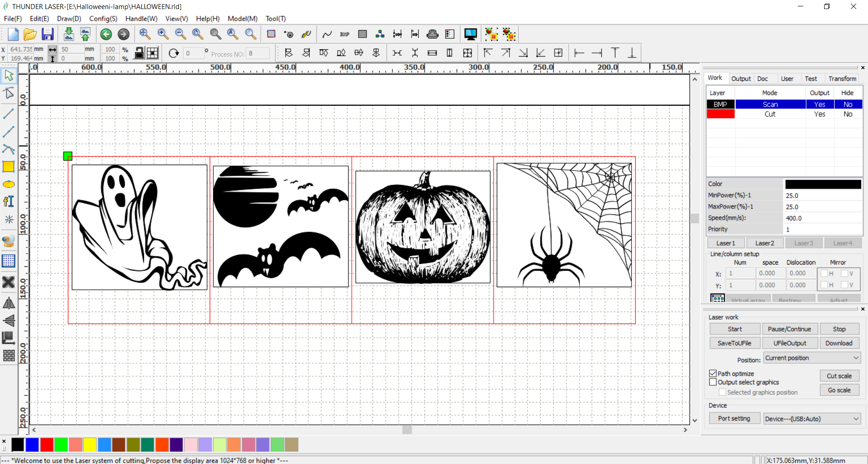Select the pumpkin image on canvas
This screenshot has width=868, height=464.
click(423, 227)
